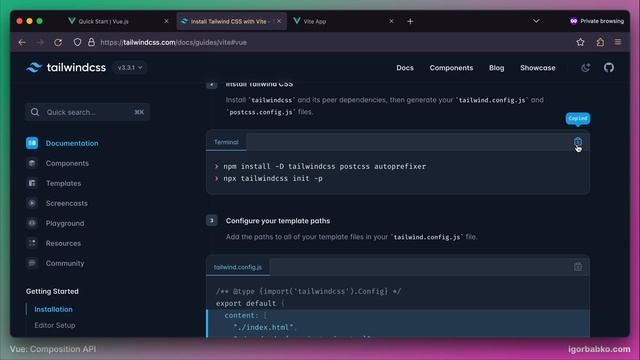640x360 pixels.
Task: Open Blog in the top navigation
Action: click(x=496, y=68)
